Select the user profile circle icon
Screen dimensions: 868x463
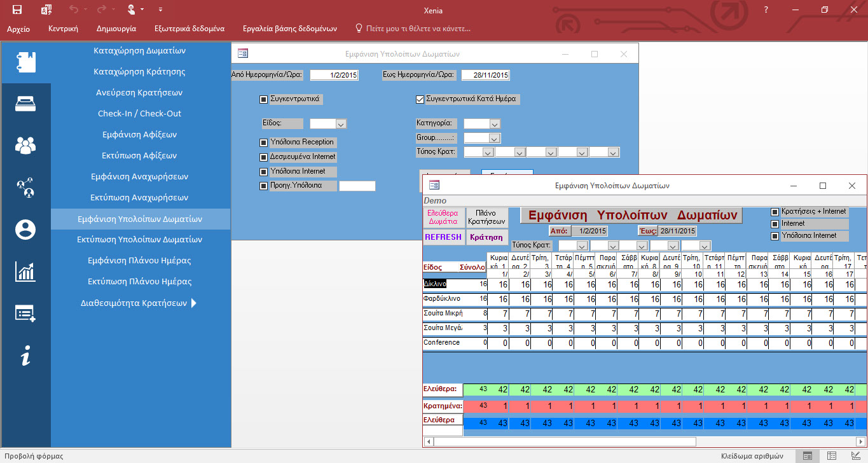tap(25, 229)
